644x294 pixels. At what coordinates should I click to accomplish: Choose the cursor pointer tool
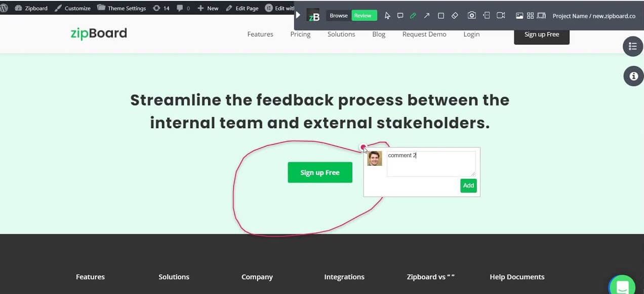pos(387,16)
